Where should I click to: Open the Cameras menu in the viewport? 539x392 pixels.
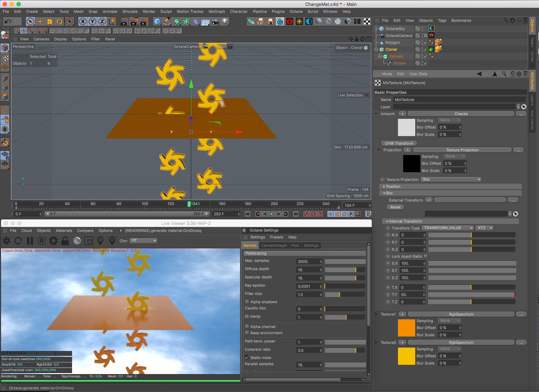pyautogui.click(x=41, y=39)
